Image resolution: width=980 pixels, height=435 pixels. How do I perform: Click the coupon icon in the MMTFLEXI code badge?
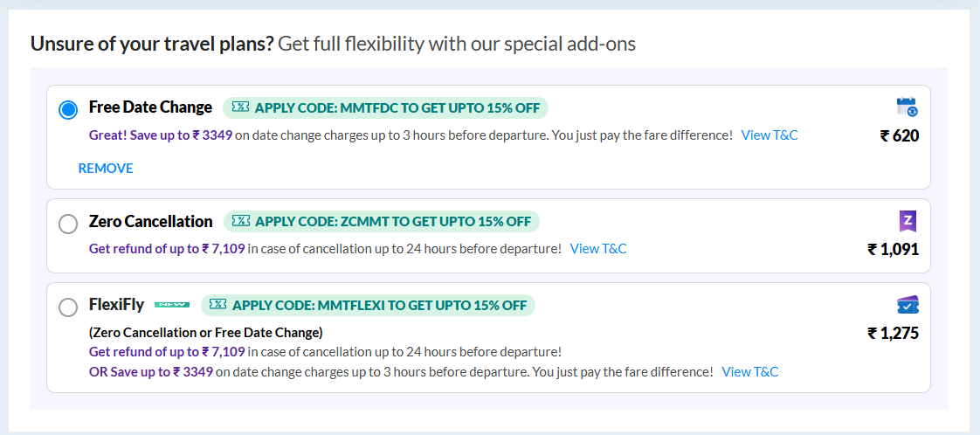pos(218,305)
